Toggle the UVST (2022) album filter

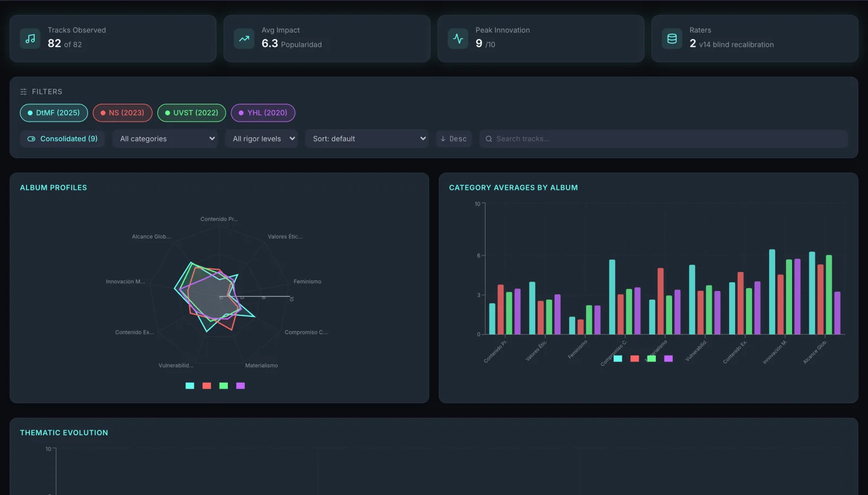[192, 113]
